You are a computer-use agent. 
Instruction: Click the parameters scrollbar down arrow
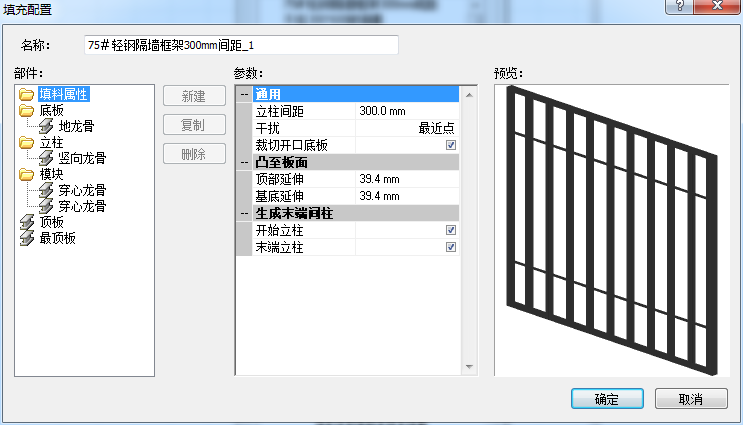tap(469, 367)
